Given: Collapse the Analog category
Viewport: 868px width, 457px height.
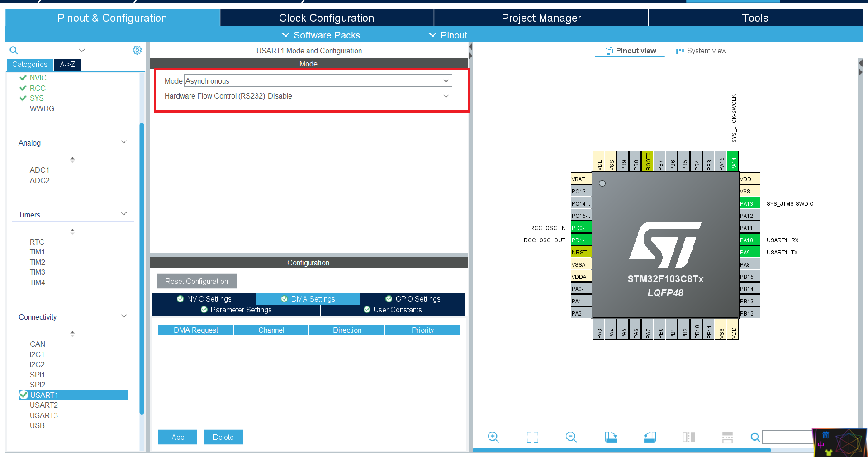Looking at the screenshot, I should pyautogui.click(x=123, y=142).
